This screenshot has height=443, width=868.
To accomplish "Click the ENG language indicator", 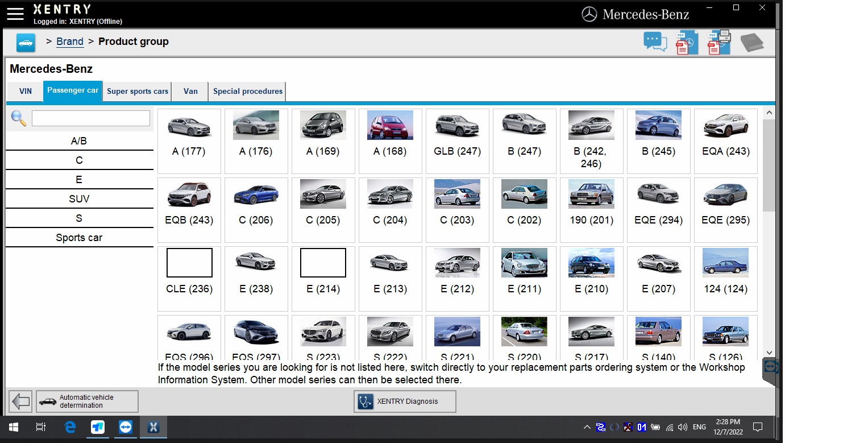I will (x=699, y=427).
